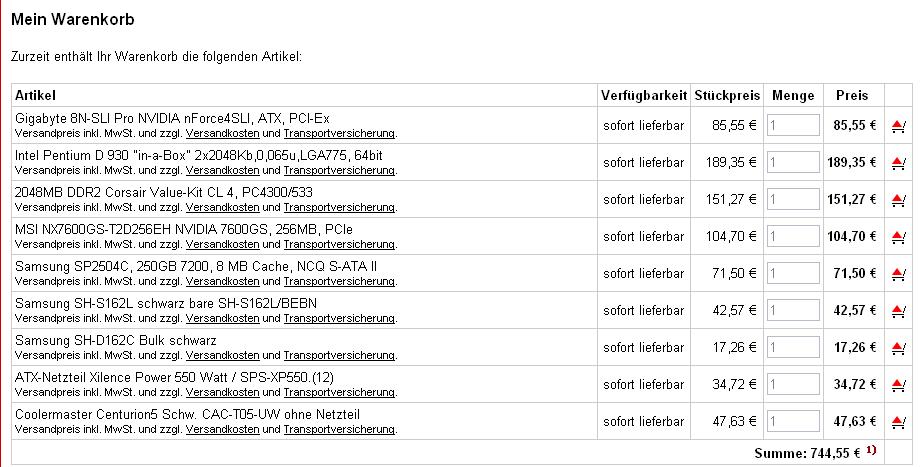Remove Xilence Power 550 Watt from cart
924x467 pixels.
(x=898, y=384)
